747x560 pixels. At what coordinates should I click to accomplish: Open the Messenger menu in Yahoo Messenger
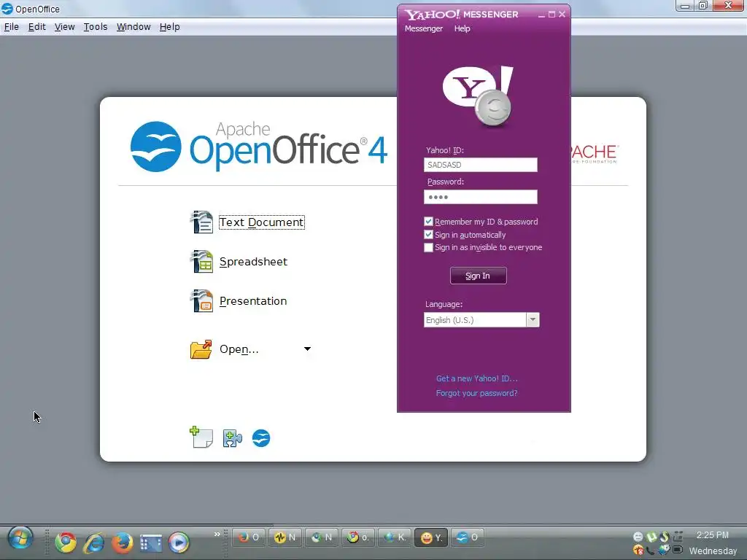click(424, 28)
